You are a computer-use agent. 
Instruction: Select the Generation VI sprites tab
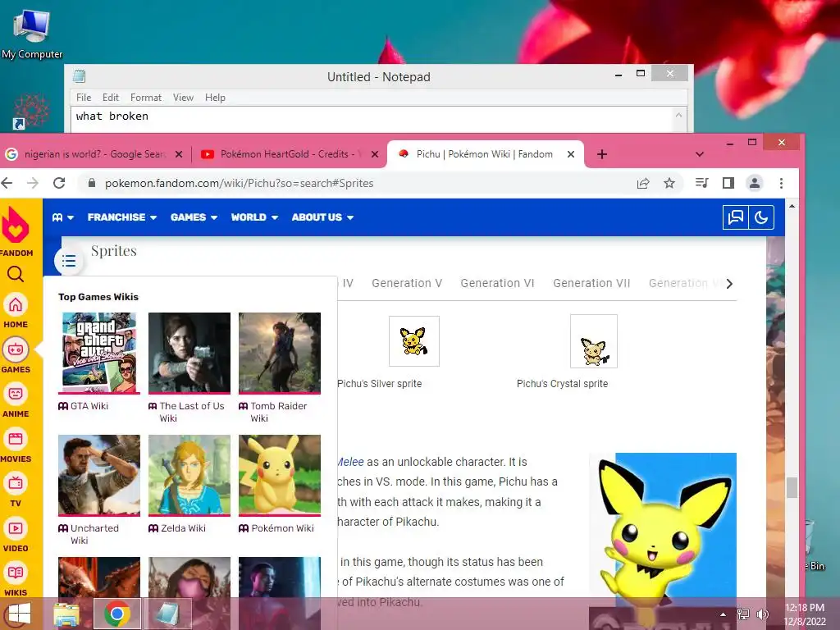click(x=498, y=283)
